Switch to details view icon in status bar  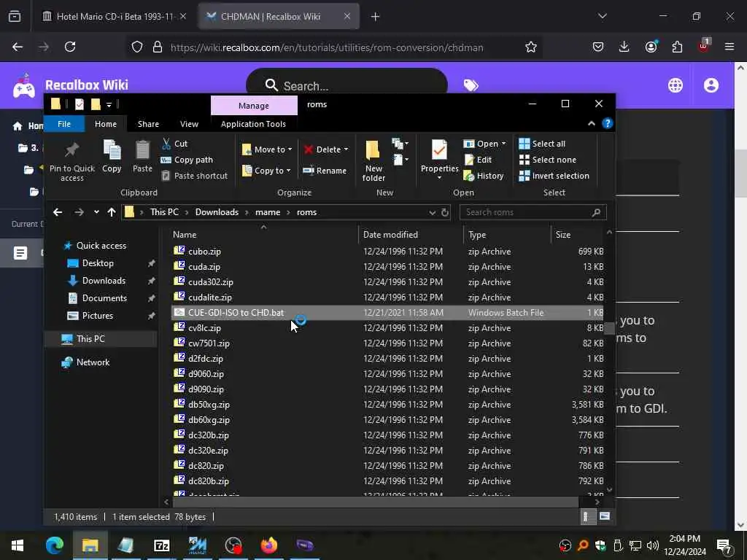click(x=587, y=517)
